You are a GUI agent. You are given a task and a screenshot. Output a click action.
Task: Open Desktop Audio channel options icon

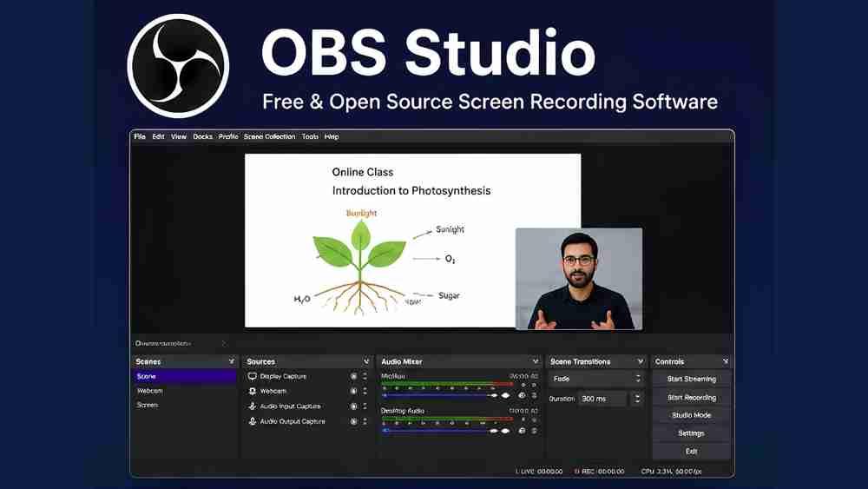[x=534, y=430]
